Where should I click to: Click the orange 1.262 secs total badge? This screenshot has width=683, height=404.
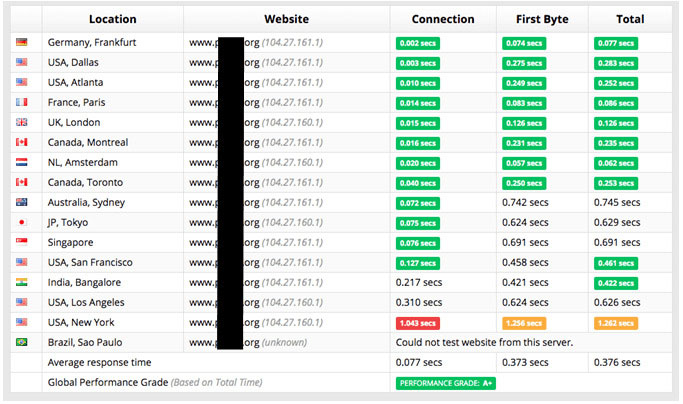(616, 323)
